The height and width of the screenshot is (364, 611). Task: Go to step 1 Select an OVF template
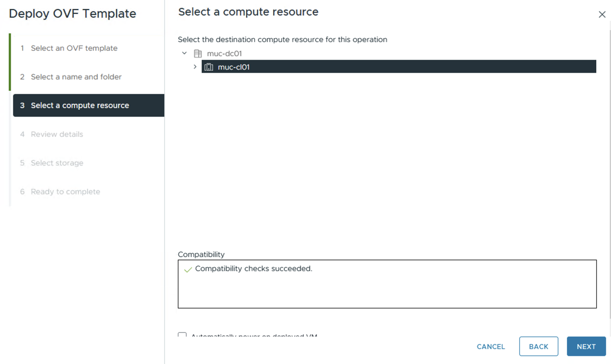(74, 48)
